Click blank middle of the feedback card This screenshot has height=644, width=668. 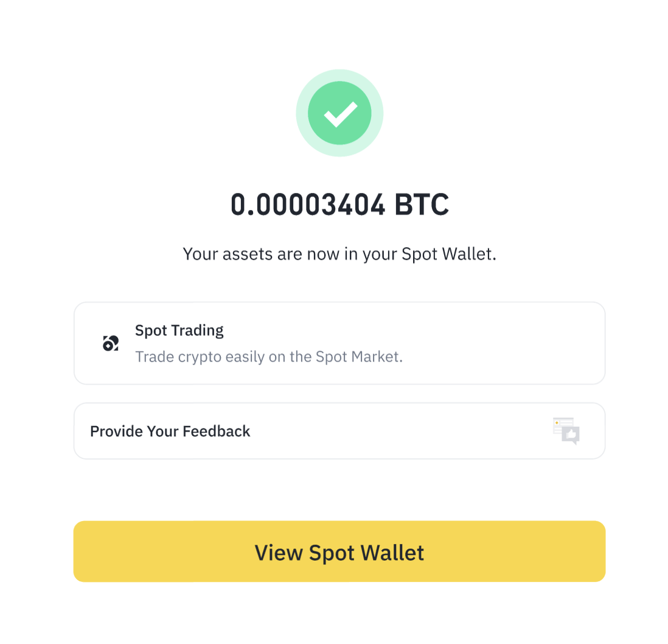395,432
